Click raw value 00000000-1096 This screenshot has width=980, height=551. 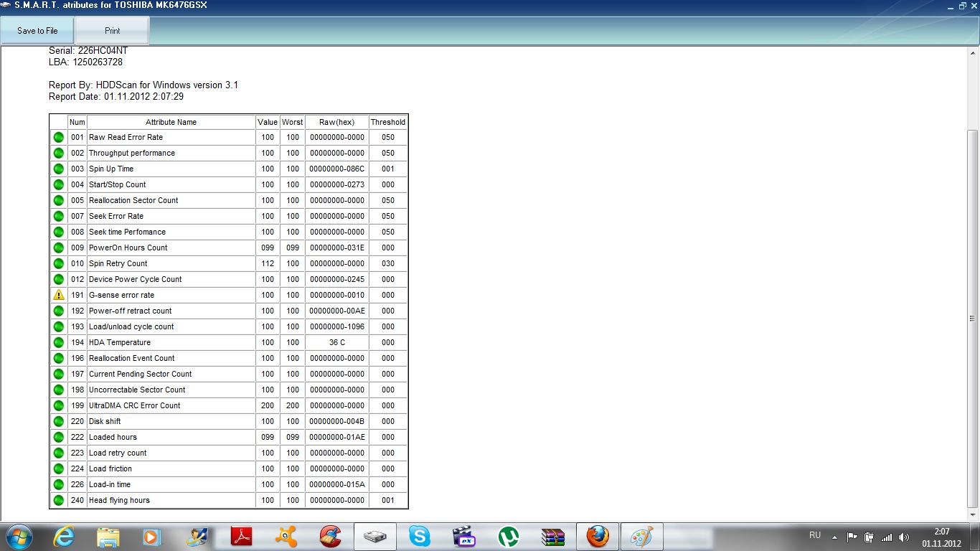(337, 326)
